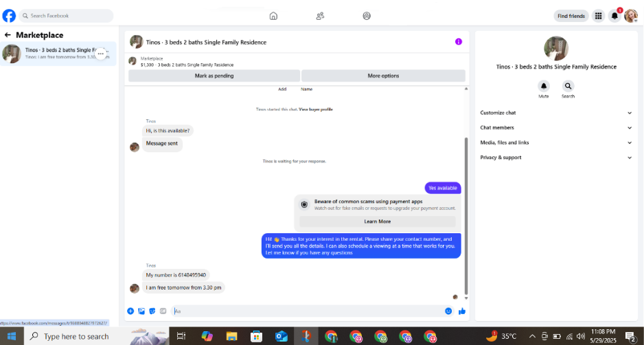
Task: Open more actions plus icon
Action: pyautogui.click(x=130, y=311)
